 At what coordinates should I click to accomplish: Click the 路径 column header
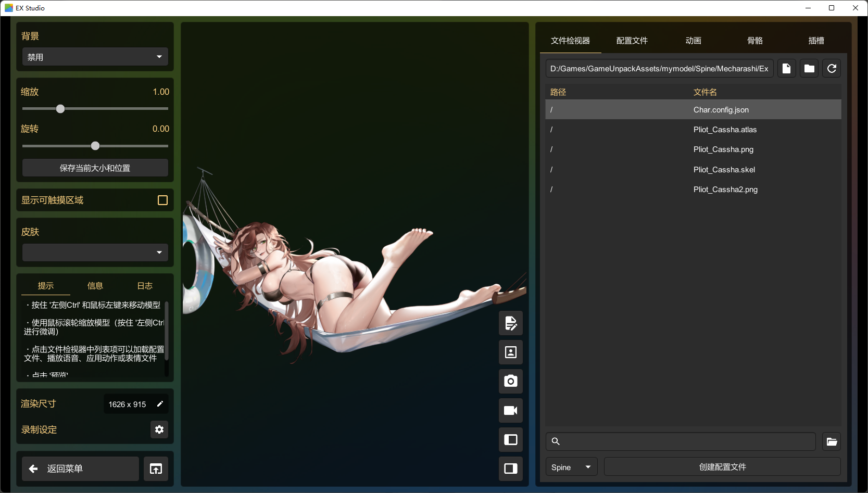tap(558, 92)
